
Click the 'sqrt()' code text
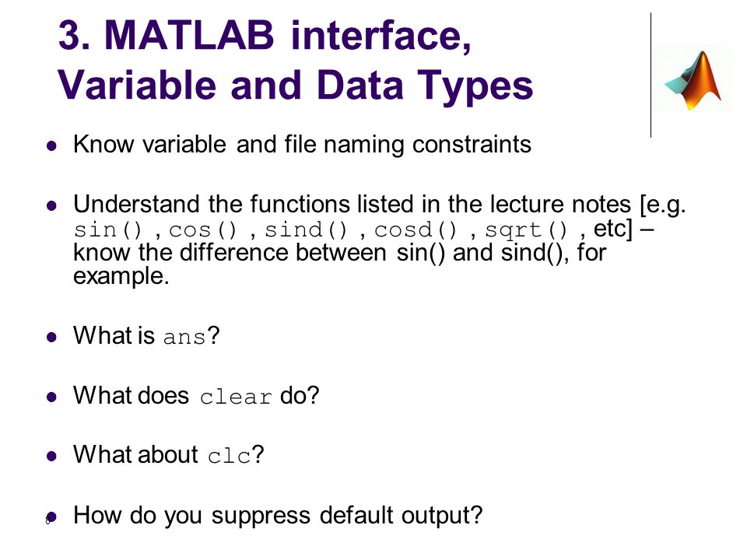(x=526, y=230)
